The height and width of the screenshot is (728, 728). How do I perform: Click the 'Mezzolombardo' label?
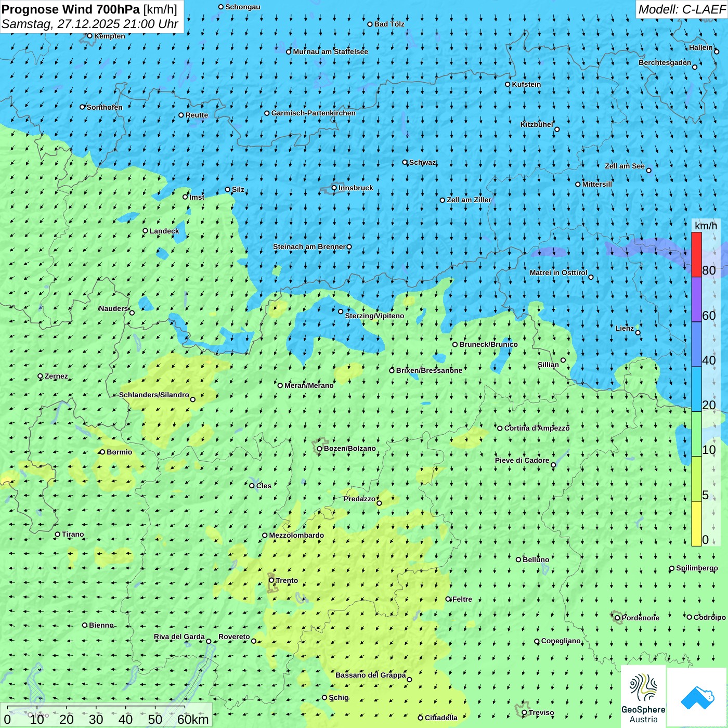point(296,535)
